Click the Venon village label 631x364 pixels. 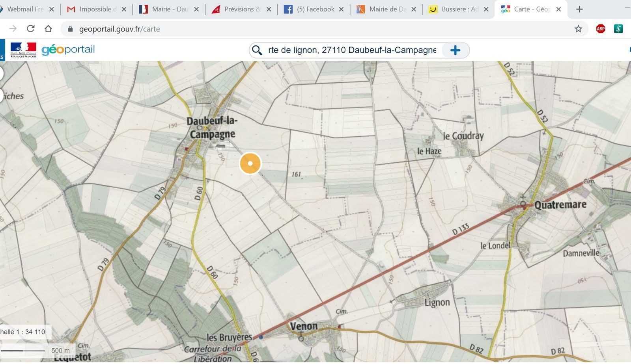coord(304,326)
